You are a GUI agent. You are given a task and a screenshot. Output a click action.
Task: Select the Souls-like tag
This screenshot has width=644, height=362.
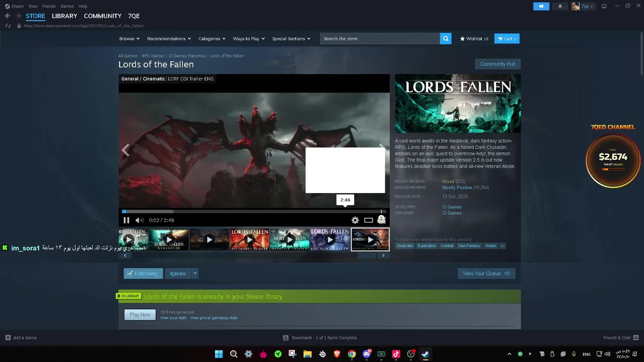pos(405,246)
